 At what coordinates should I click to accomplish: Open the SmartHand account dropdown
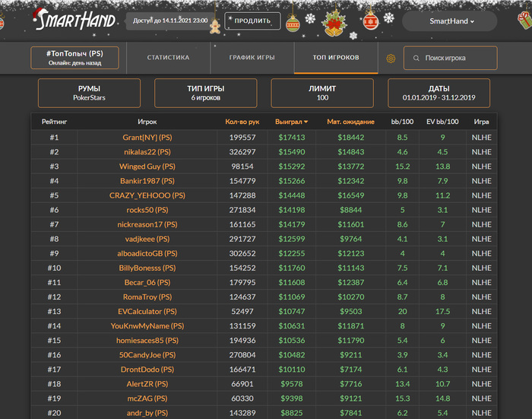point(451,21)
